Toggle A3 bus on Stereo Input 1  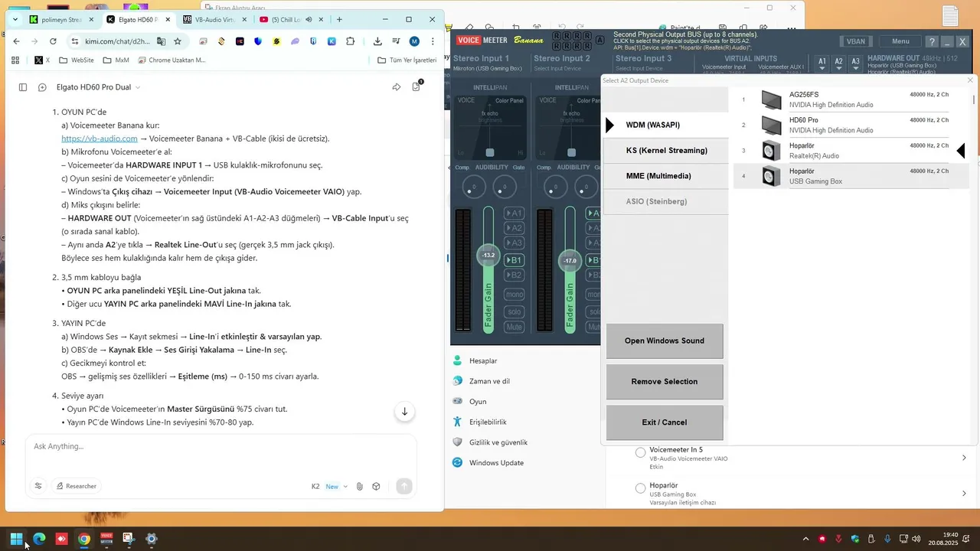tap(515, 243)
